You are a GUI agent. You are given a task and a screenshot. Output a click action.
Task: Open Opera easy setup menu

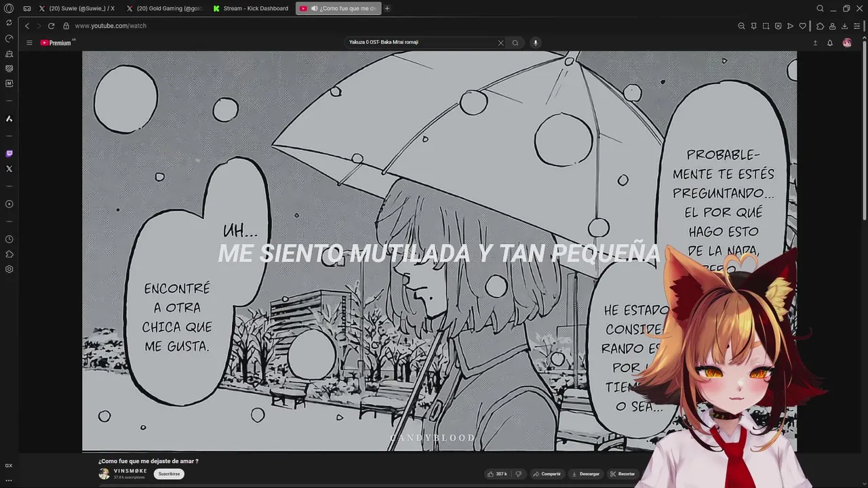point(857,26)
